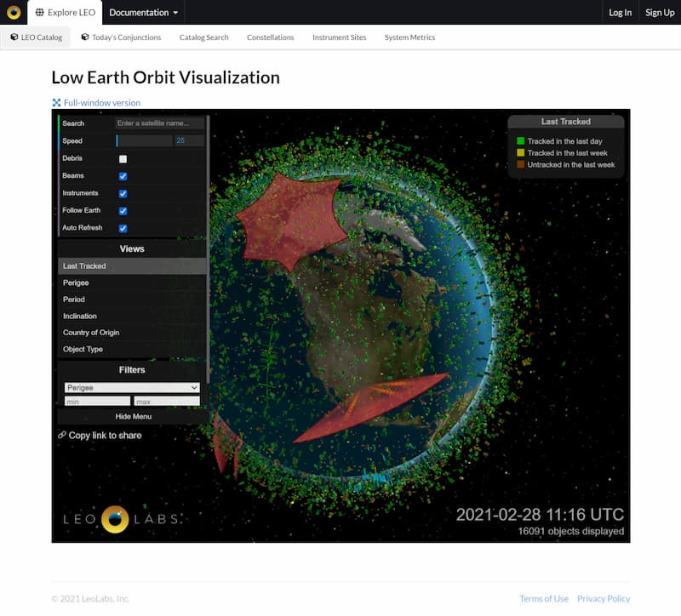
Task: Click the cube icon beside LEO Catalog
Action: click(x=14, y=37)
